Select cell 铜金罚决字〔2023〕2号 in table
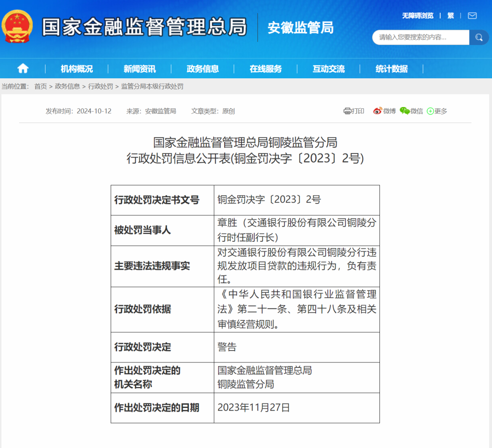492x448 pixels. (297, 200)
